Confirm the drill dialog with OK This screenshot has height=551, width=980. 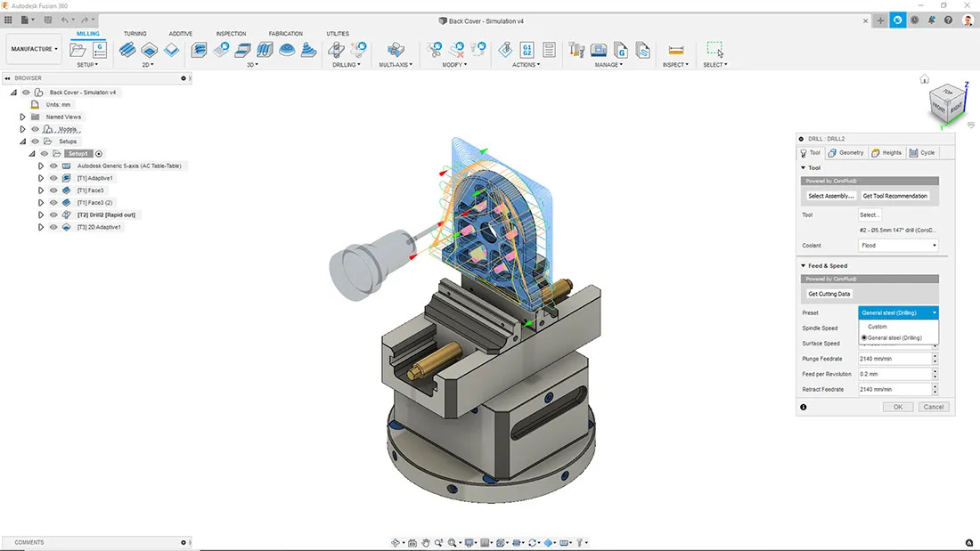point(897,407)
